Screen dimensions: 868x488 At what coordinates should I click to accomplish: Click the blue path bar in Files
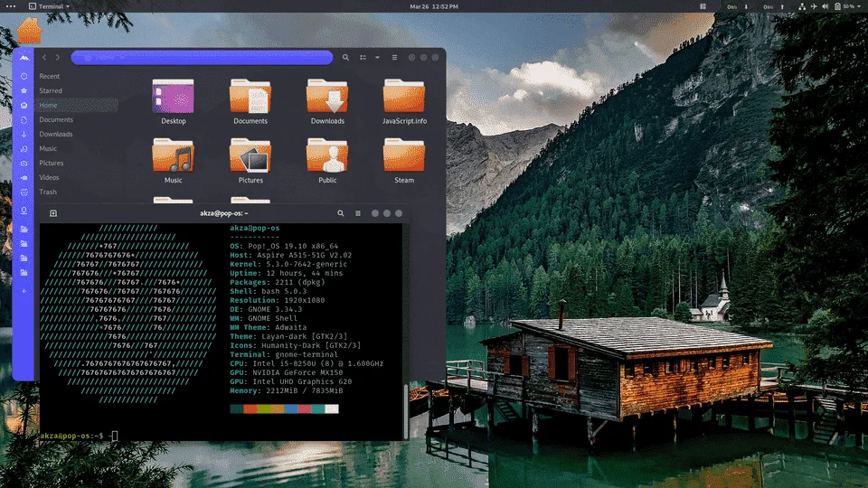202,57
